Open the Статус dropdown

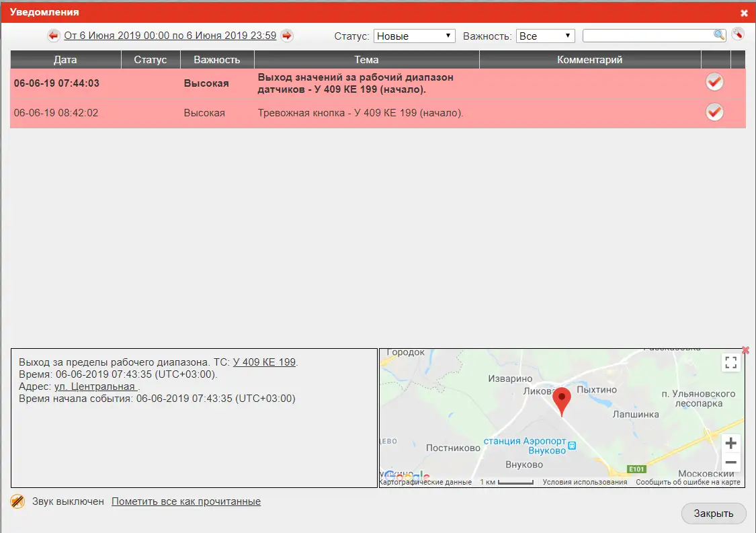(414, 36)
